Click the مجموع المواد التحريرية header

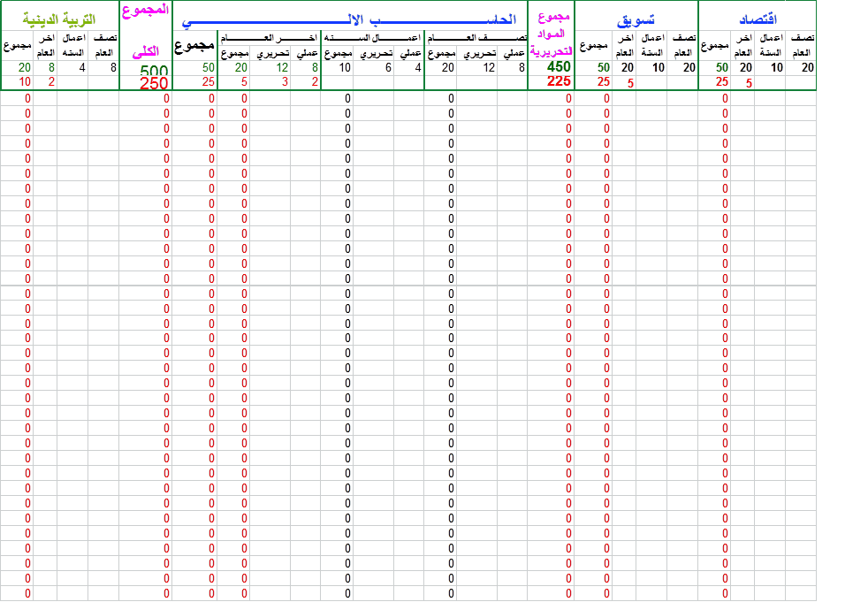pyautogui.click(x=552, y=34)
